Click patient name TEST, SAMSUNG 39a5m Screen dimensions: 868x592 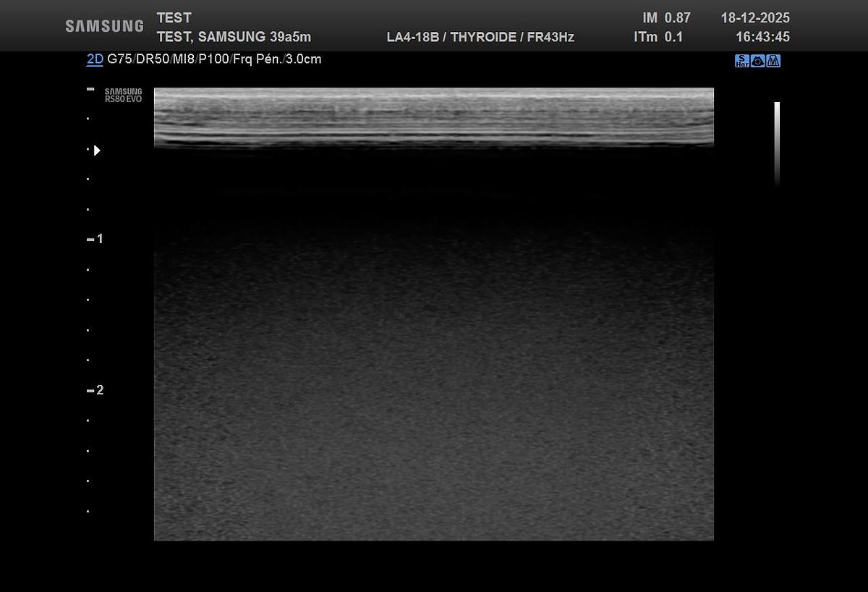click(x=234, y=37)
